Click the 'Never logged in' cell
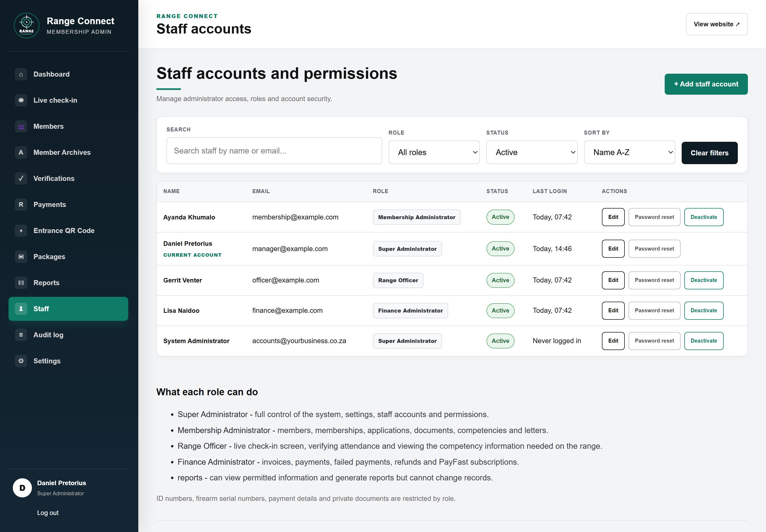 (x=557, y=341)
